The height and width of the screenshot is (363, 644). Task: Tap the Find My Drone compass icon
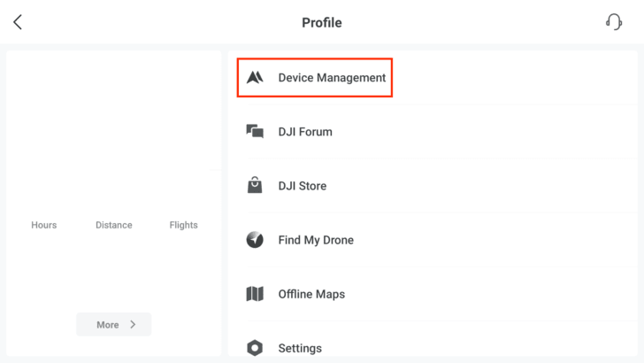255,240
